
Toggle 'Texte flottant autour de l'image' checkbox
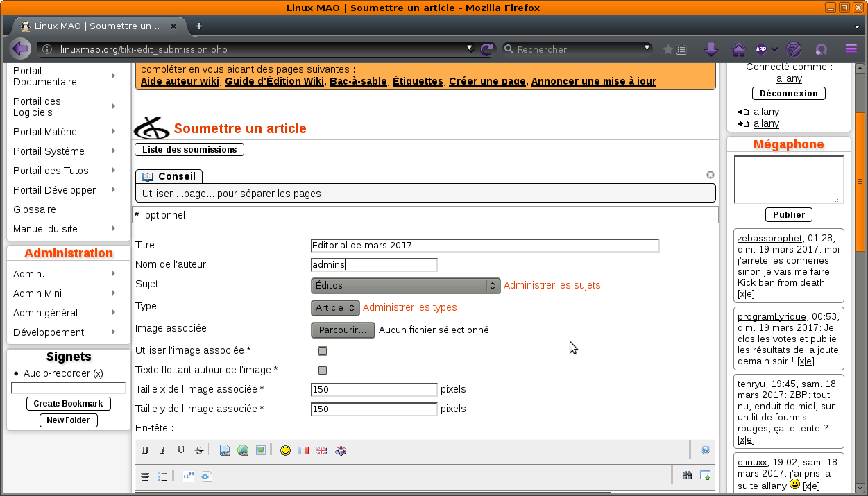click(x=323, y=370)
